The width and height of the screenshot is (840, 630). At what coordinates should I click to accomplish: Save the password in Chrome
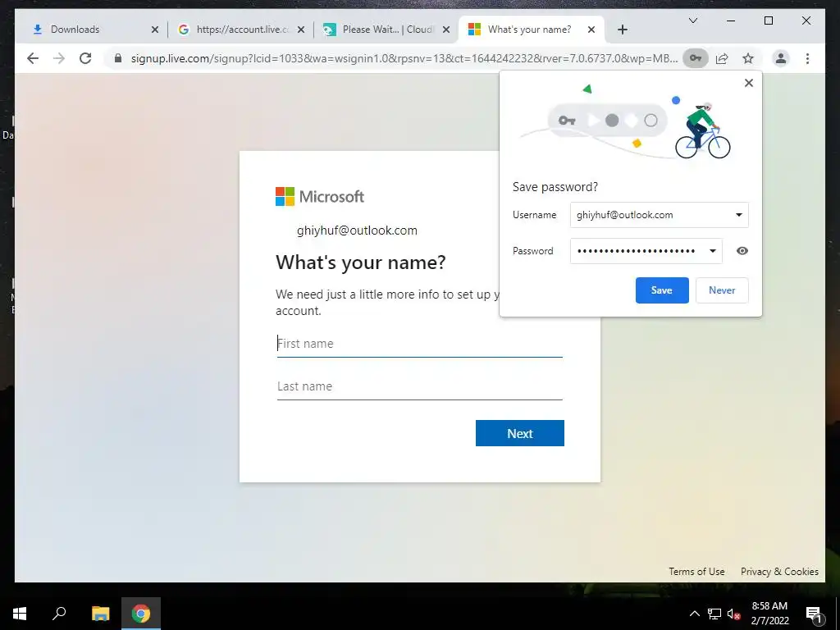point(662,290)
